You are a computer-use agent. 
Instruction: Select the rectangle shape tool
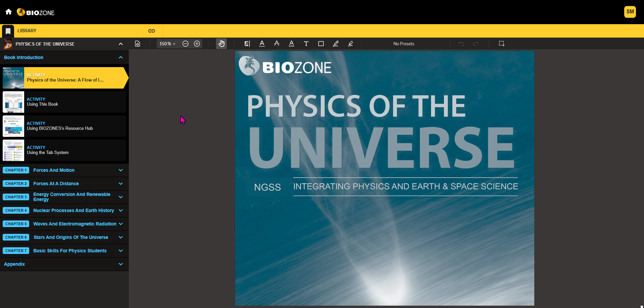(321, 44)
